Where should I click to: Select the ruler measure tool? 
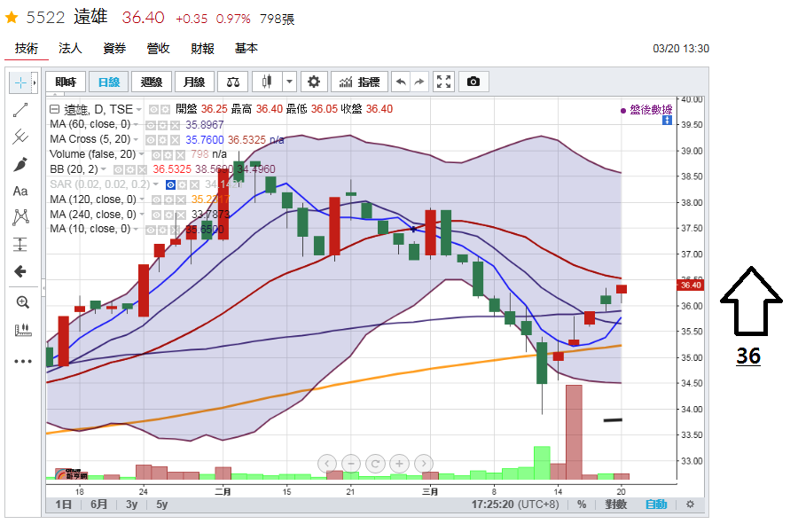(22, 331)
